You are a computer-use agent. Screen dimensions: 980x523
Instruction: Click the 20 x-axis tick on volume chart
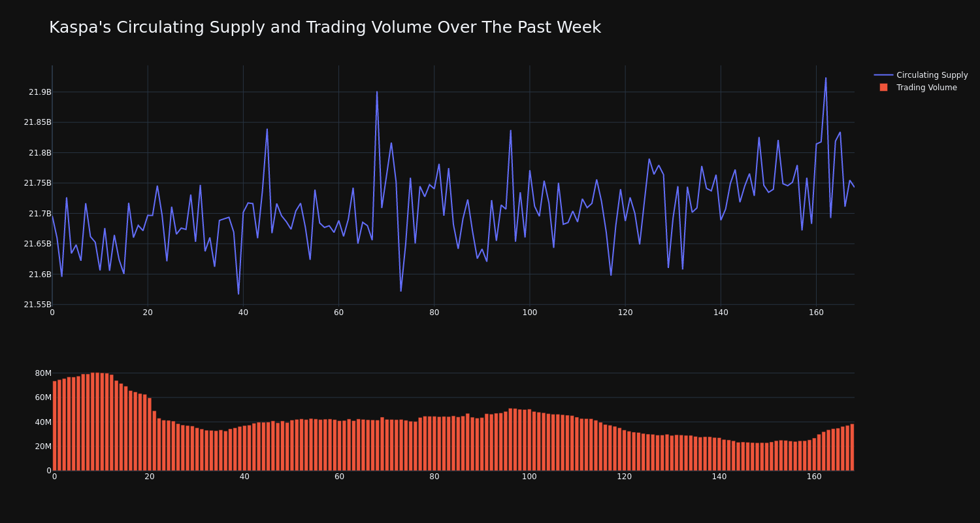(x=150, y=477)
